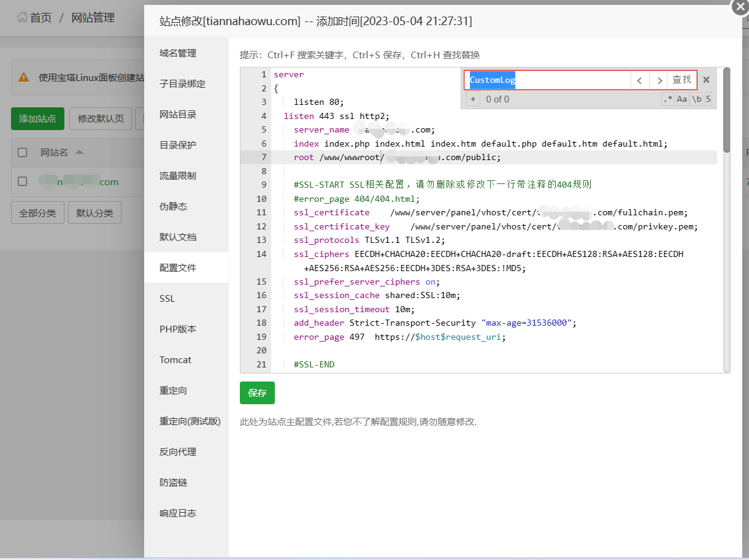Click the 查找 search button
Screen dimensions: 749x560
click(682, 80)
